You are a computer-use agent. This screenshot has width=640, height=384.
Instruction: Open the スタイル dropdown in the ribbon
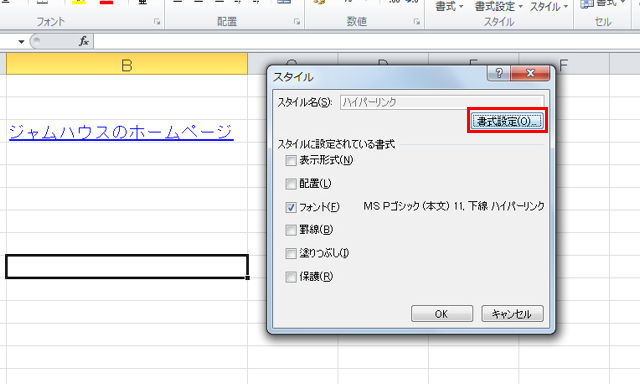click(x=549, y=7)
